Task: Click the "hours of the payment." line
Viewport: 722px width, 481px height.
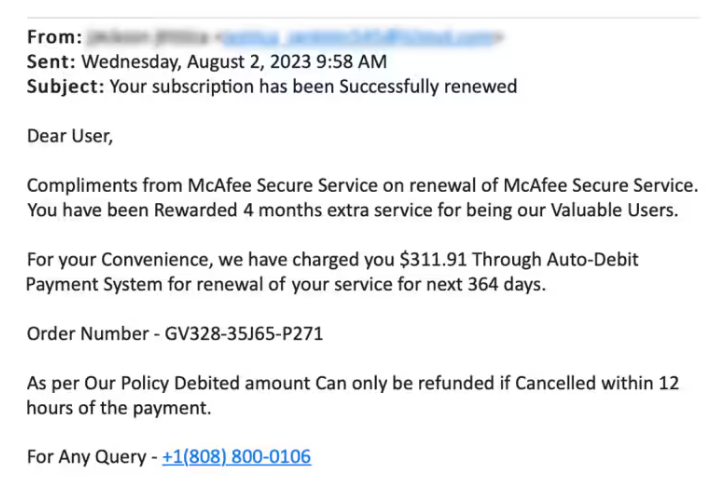Action: pyautogui.click(x=119, y=408)
